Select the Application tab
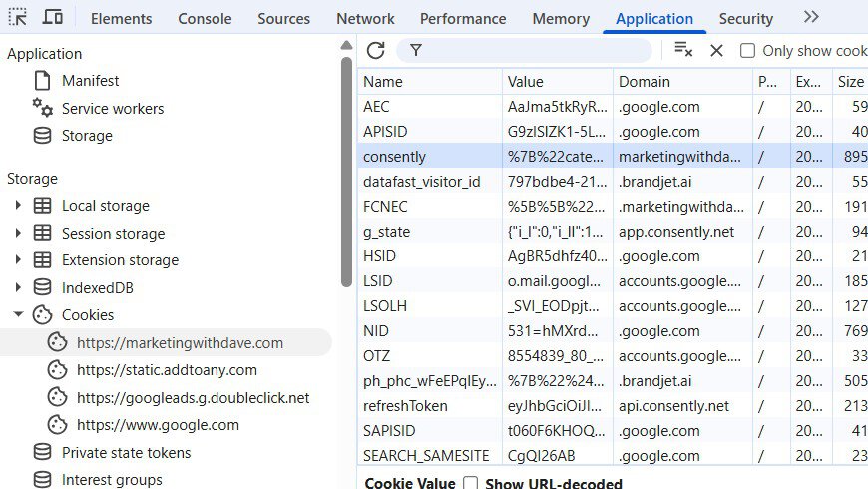This screenshot has width=868, height=489. [654, 19]
